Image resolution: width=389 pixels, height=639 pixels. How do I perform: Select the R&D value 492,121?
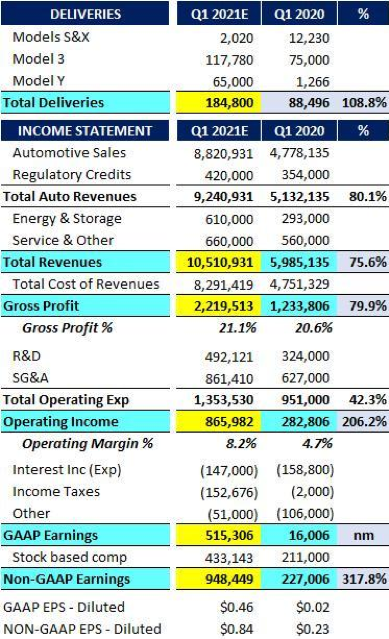click(x=229, y=357)
